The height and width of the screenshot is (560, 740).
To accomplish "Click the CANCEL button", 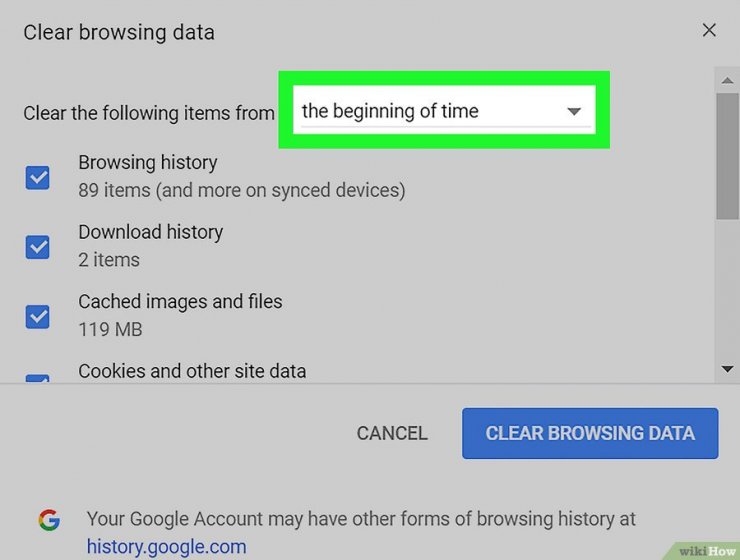I will click(x=392, y=433).
